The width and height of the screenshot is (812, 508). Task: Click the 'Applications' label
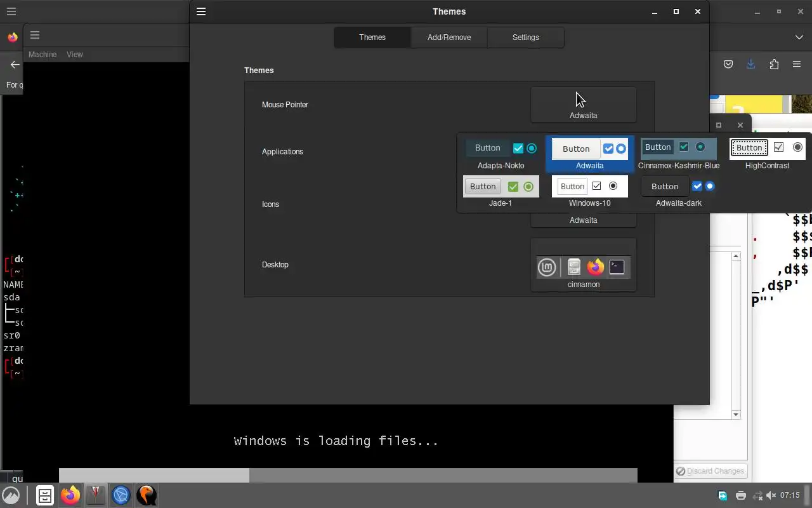[x=282, y=152]
